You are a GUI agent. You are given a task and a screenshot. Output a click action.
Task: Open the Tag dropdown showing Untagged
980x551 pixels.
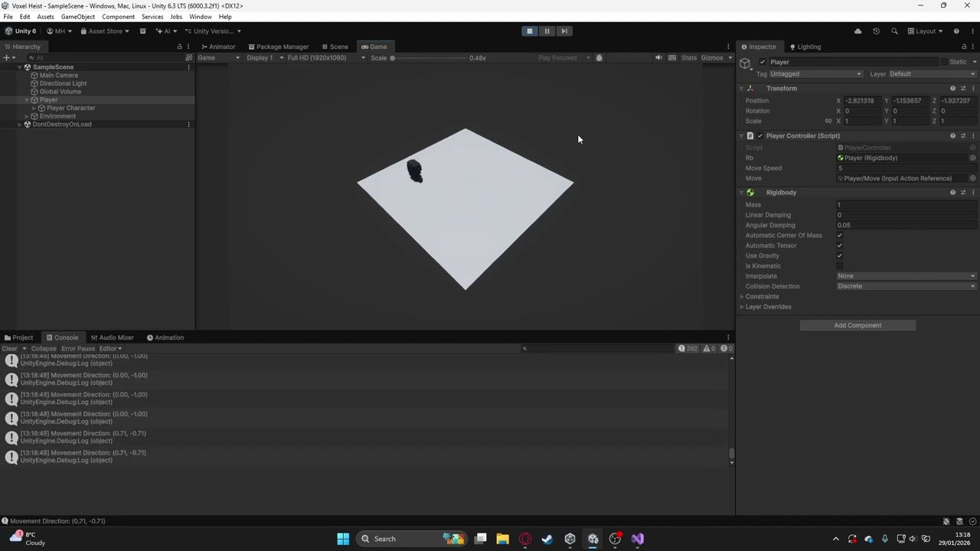(x=815, y=74)
